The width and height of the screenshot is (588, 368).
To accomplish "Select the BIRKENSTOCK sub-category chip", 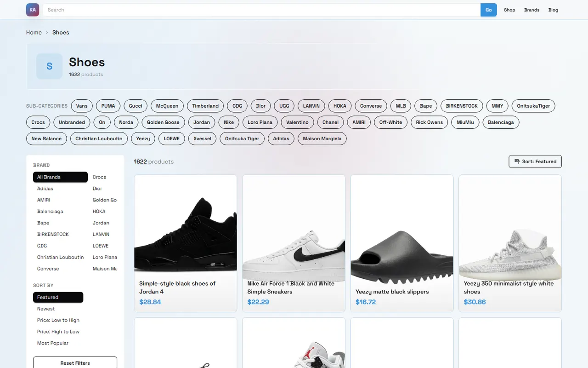I will click(462, 106).
